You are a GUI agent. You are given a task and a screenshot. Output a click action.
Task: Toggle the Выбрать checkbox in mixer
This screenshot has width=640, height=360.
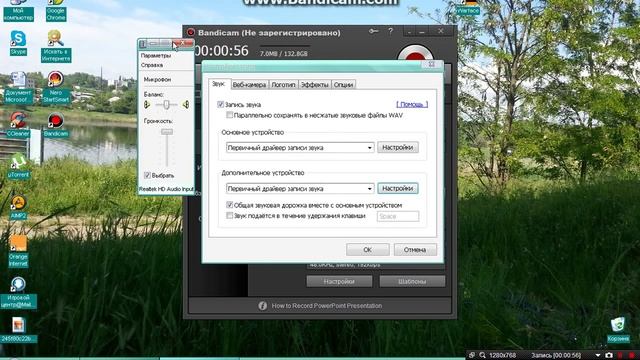click(147, 175)
